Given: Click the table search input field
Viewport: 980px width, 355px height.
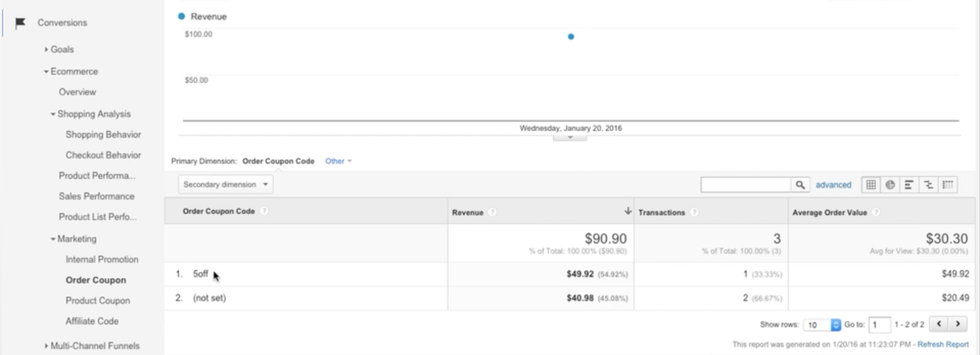Looking at the screenshot, I should click(746, 185).
